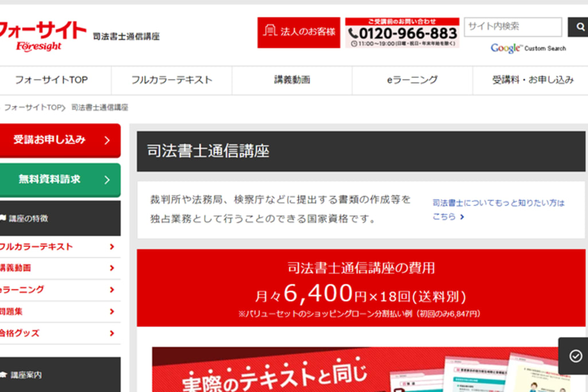Click the Foresight logo
588x392 pixels.
41,36
